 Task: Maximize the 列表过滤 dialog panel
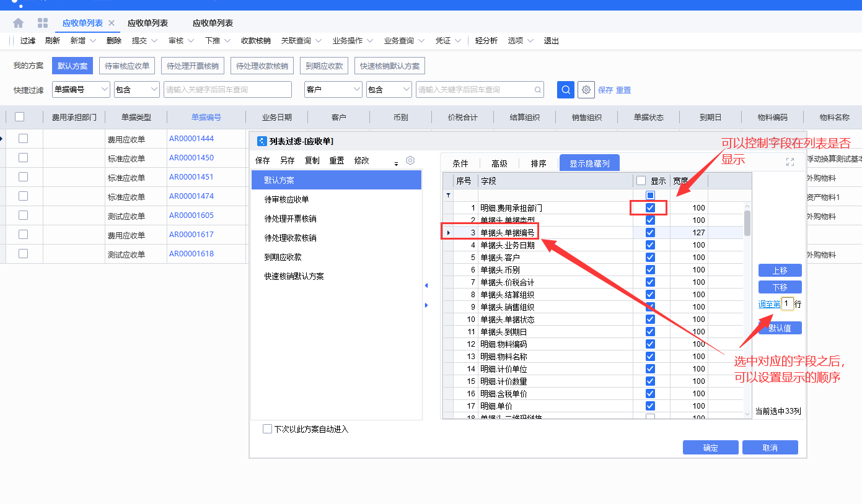[x=790, y=162]
